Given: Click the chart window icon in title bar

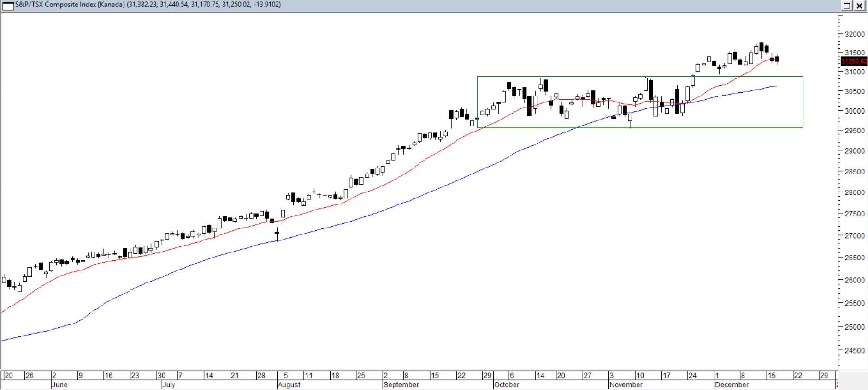Looking at the screenshot, I should point(8,6).
